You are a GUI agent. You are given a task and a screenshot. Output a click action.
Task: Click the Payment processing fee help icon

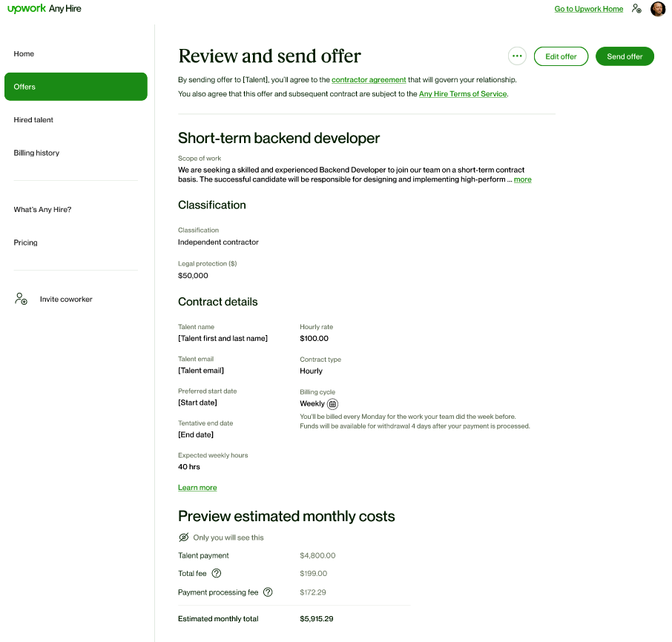pyautogui.click(x=268, y=592)
